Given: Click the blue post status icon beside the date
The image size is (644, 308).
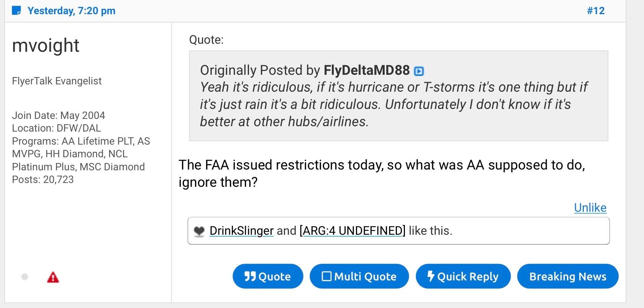Looking at the screenshot, I should [16, 11].
